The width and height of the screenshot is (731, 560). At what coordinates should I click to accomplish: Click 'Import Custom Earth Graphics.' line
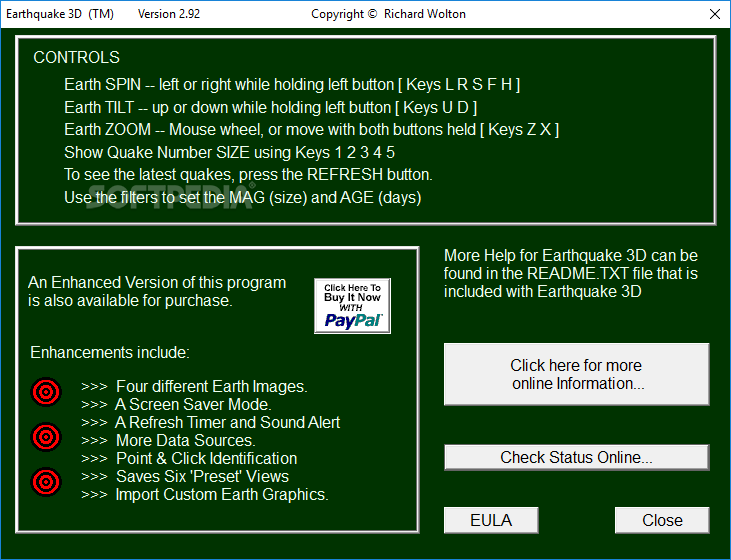(x=205, y=495)
